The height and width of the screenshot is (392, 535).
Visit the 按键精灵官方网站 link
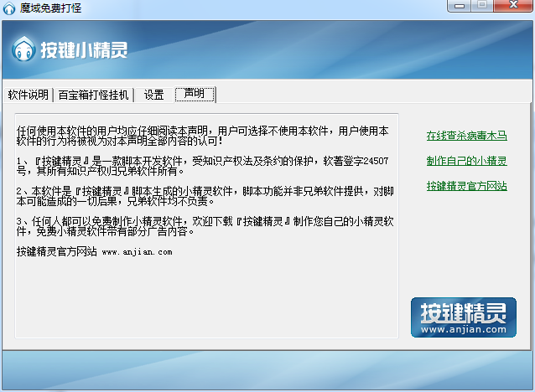pyautogui.click(x=466, y=186)
